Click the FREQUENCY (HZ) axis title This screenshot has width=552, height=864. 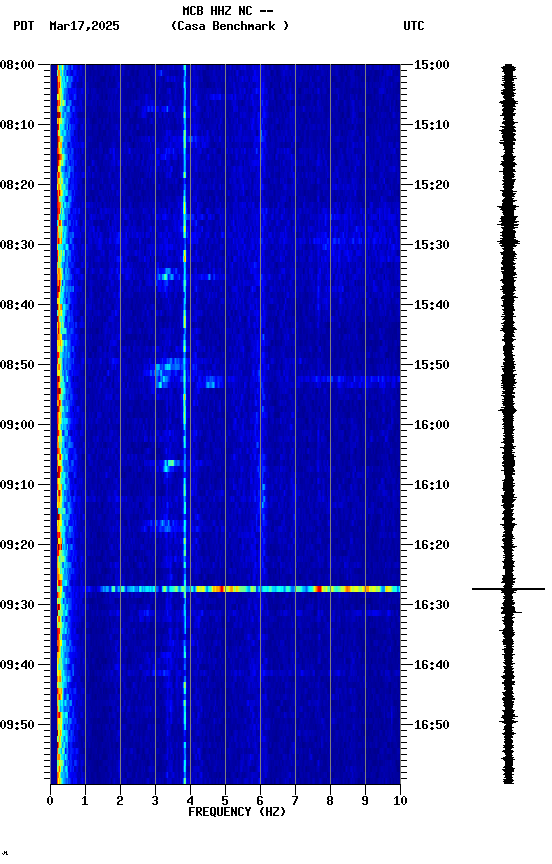click(x=237, y=812)
